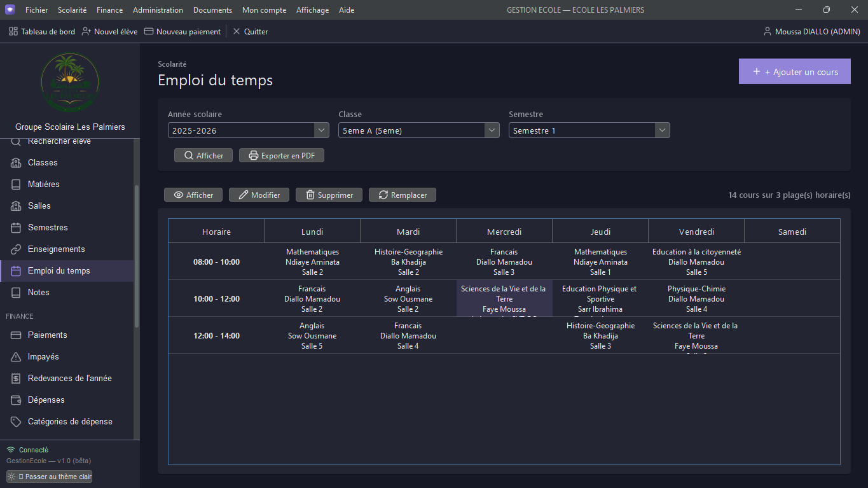Click the Nouvel élève person-plus icon
The width and height of the screenshot is (868, 488).
[86, 31]
